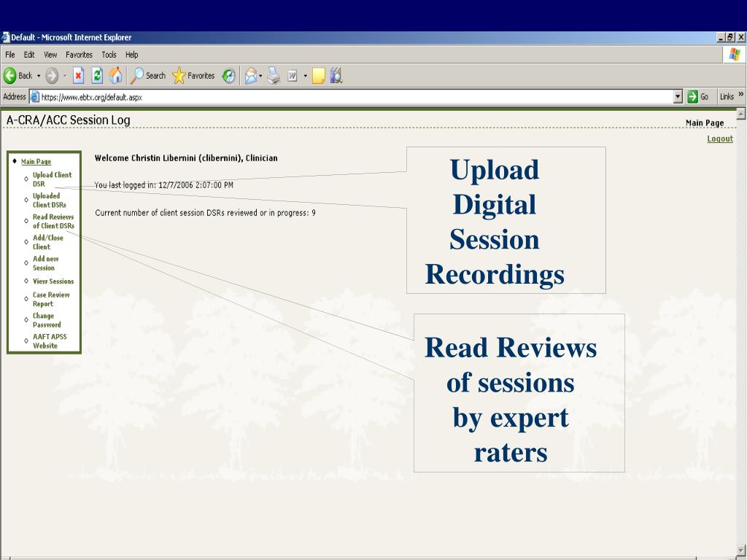Click the Main Page header text
This screenshot has height=560, width=747.
705,122
